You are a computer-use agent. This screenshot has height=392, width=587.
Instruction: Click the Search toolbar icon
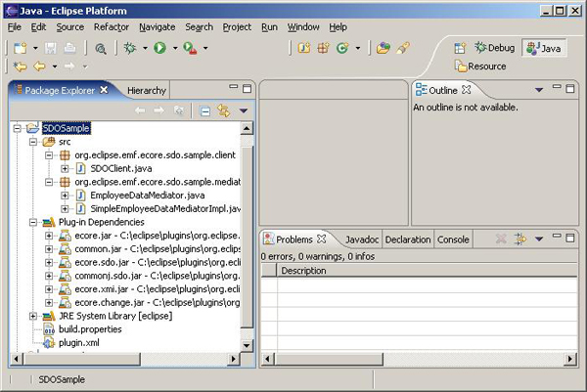[x=101, y=48]
